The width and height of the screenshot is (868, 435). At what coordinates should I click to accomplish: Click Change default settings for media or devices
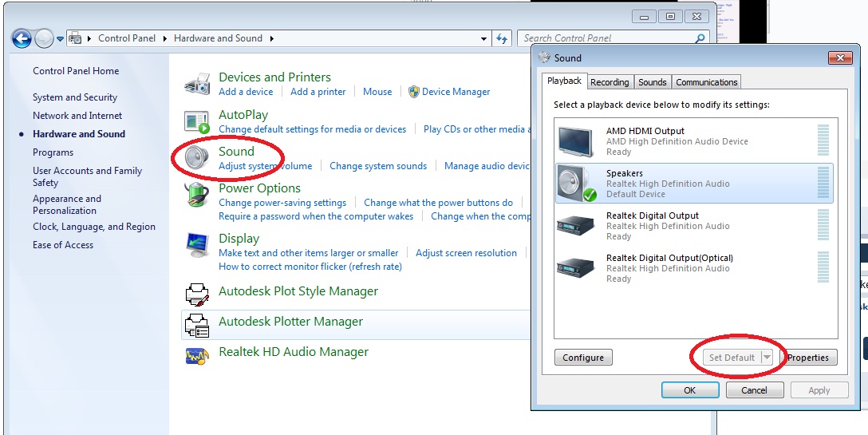pos(312,129)
